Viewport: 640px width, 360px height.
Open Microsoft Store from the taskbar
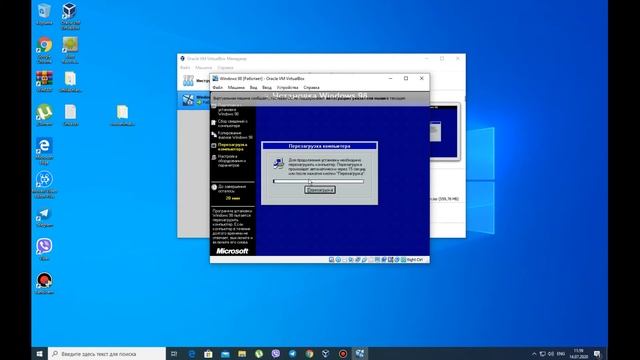point(208,353)
